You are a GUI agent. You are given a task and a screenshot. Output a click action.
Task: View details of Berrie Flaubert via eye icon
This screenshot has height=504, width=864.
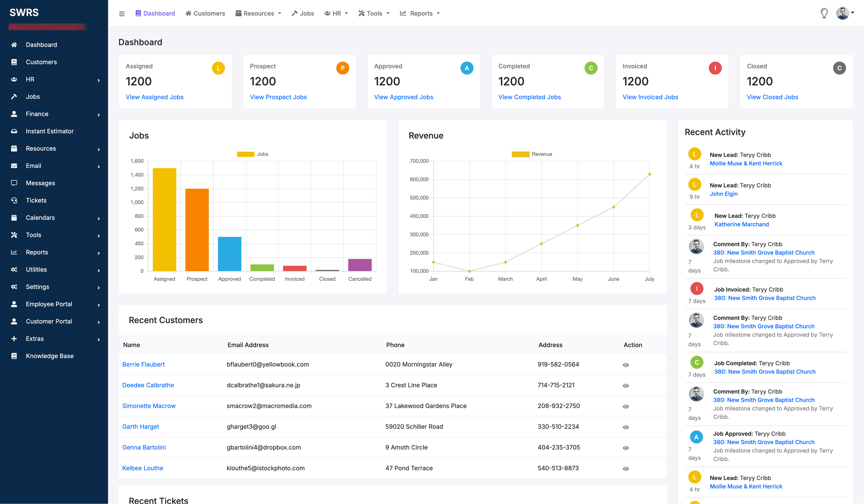click(x=626, y=364)
